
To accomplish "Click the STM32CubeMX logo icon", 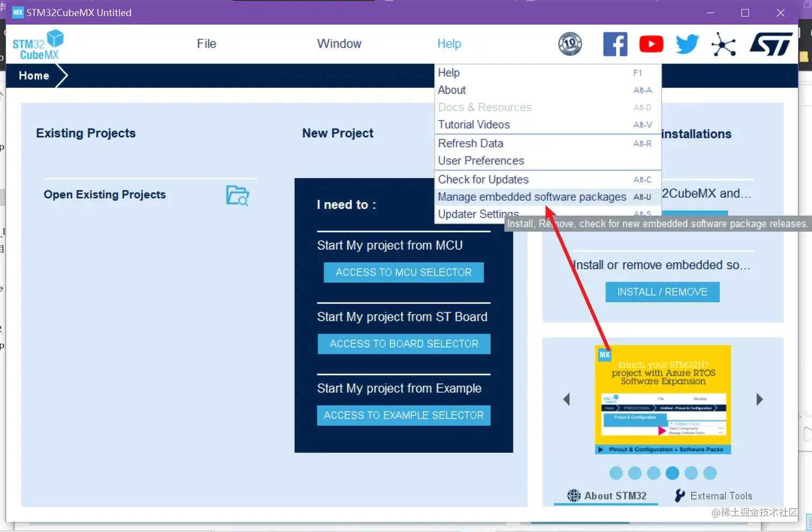I will pyautogui.click(x=38, y=44).
